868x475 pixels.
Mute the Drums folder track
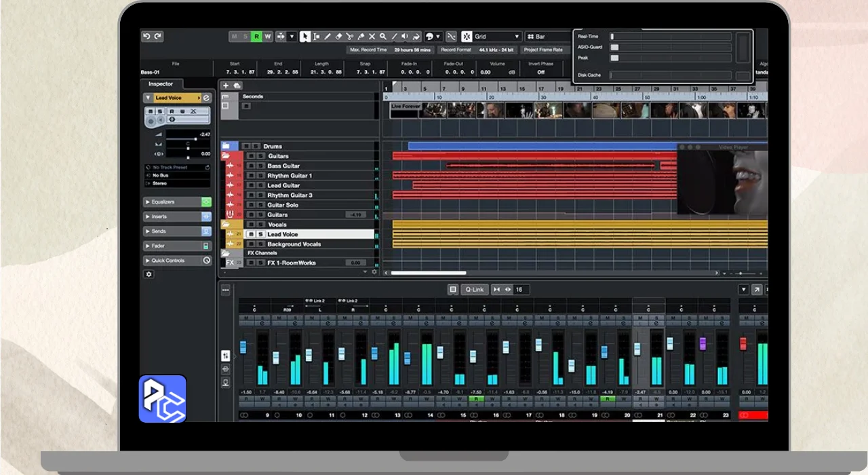tap(247, 147)
